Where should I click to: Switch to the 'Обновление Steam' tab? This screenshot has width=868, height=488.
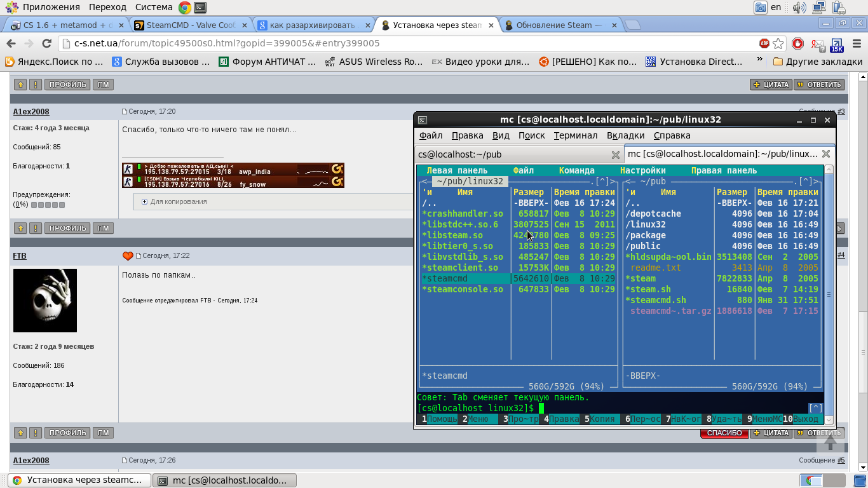559,25
